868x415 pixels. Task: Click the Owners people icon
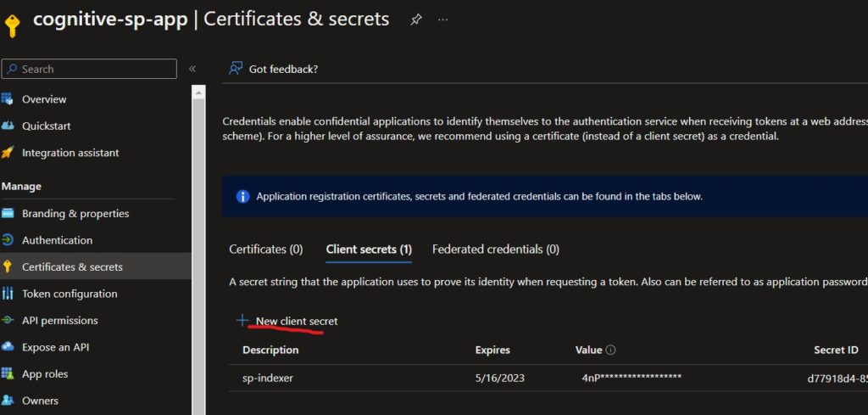click(x=7, y=400)
